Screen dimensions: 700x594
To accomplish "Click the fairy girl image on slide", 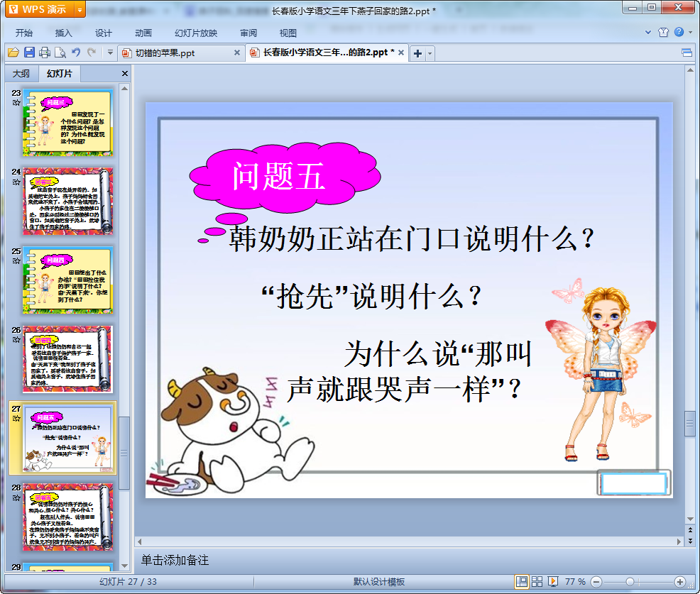I will (x=601, y=370).
